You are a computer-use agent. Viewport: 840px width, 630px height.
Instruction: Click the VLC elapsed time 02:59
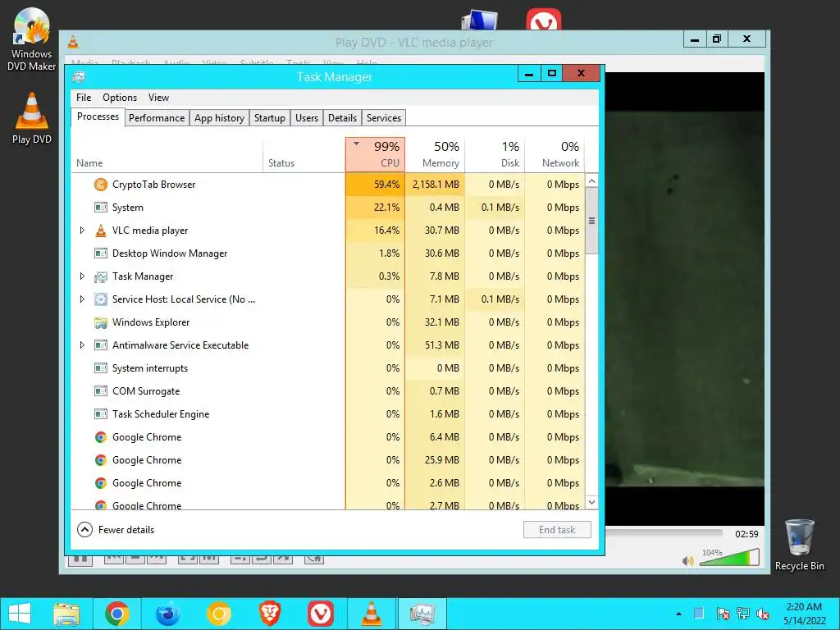pyautogui.click(x=746, y=534)
